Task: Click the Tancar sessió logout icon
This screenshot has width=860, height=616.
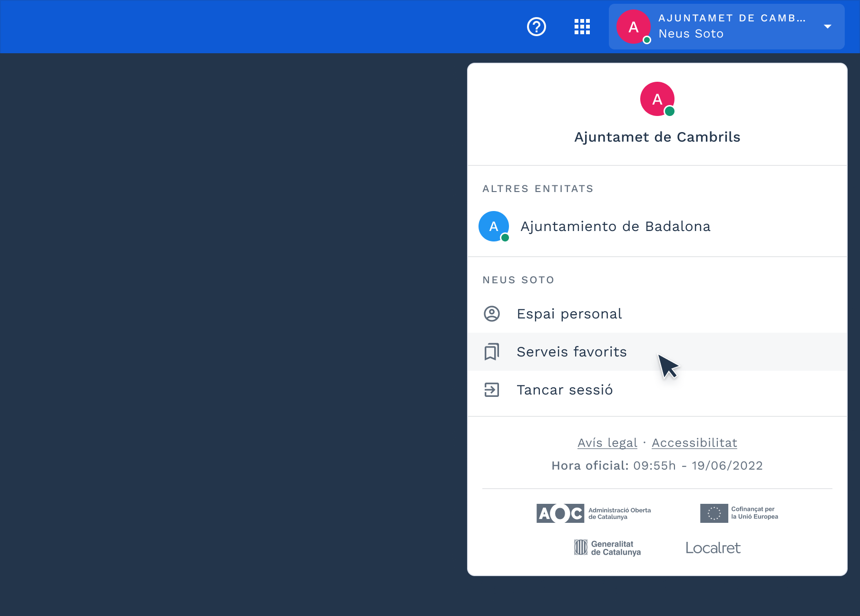Action: [x=492, y=390]
